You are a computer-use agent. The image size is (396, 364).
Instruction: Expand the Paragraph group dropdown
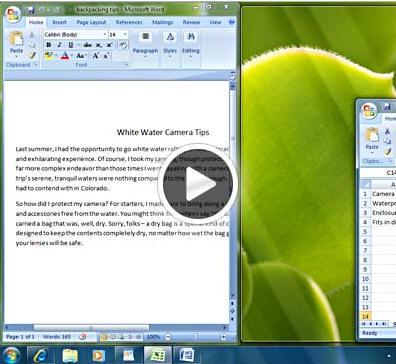coord(145,43)
